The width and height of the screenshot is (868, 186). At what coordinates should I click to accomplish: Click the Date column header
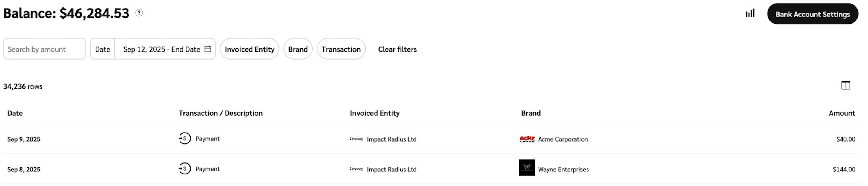coord(15,113)
